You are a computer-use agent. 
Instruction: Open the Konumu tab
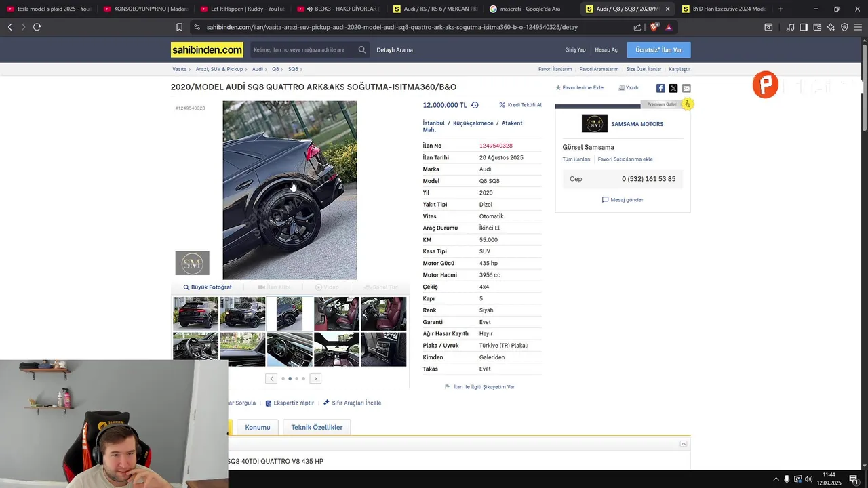click(x=258, y=427)
